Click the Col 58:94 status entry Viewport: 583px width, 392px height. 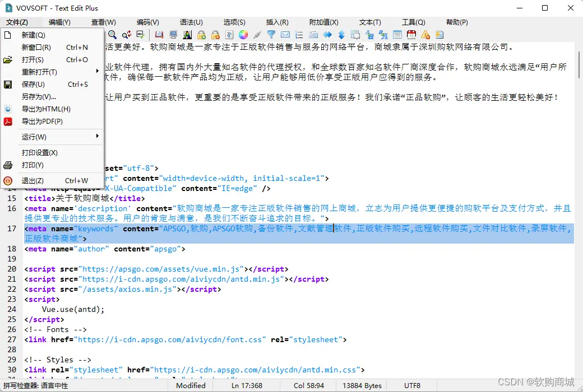pyautogui.click(x=309, y=386)
